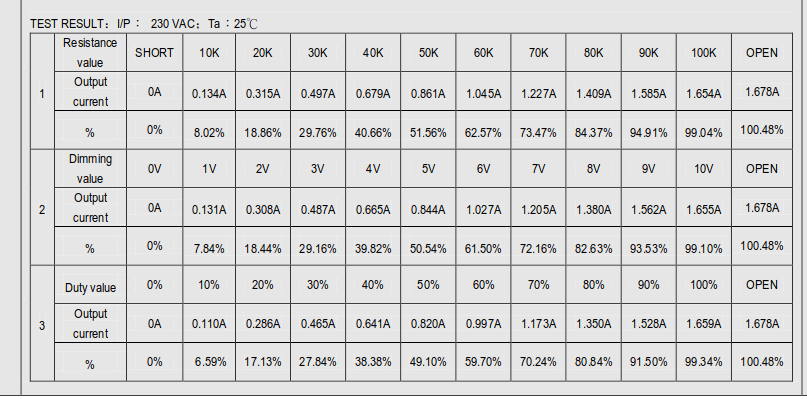Click the 5V dimming value cell
Viewport: 807px width, 399px height.
click(428, 169)
